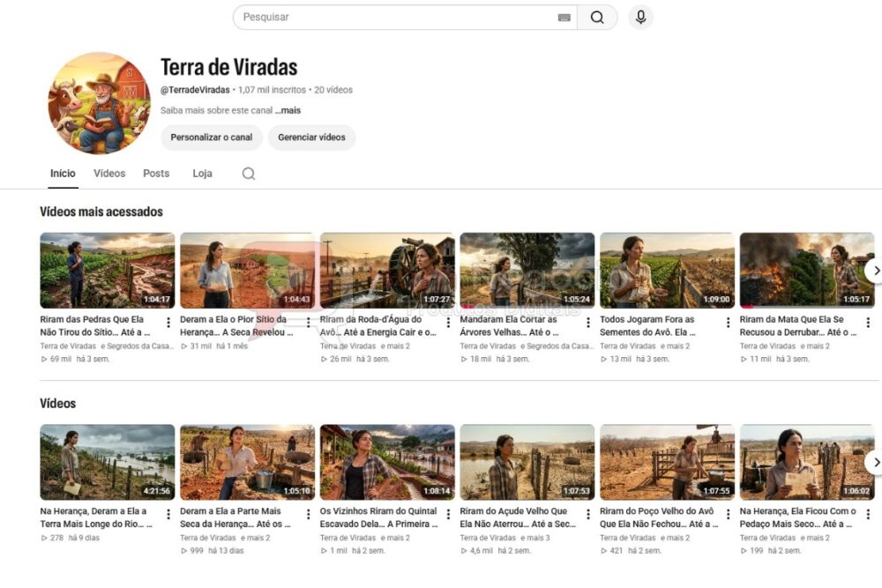This screenshot has width=882, height=588.
Task: Expand channel description with ...mais
Action: tap(288, 111)
